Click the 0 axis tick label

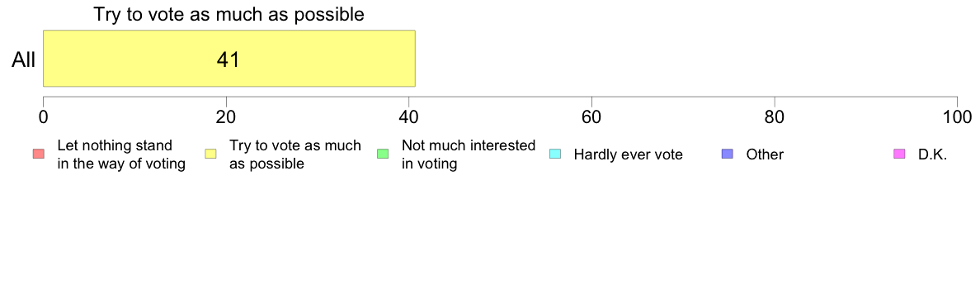click(x=43, y=116)
